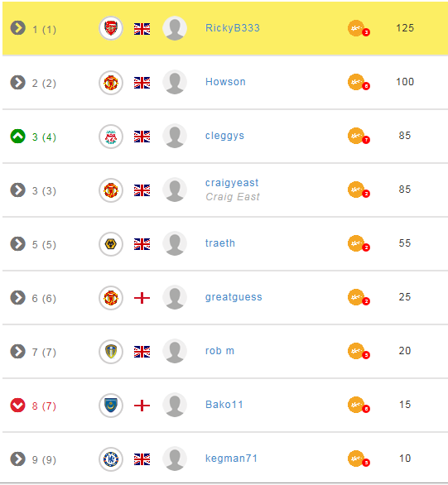
Task: Click the avatar placeholder for greatguess
Action: pos(175,297)
